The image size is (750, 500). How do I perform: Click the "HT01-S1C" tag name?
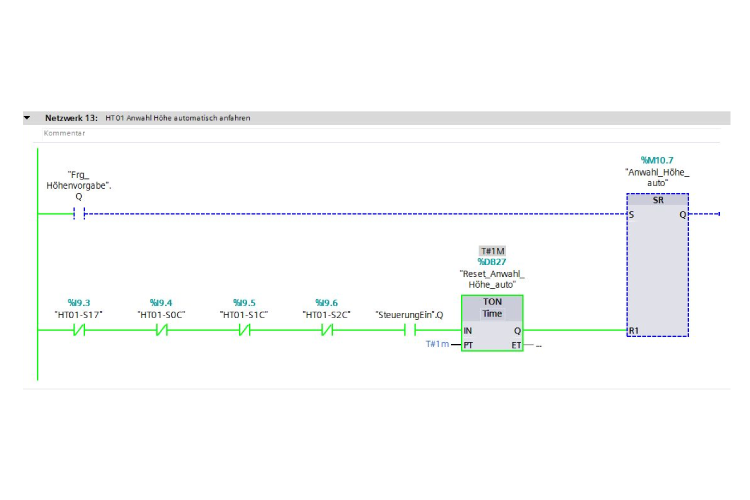click(x=244, y=315)
